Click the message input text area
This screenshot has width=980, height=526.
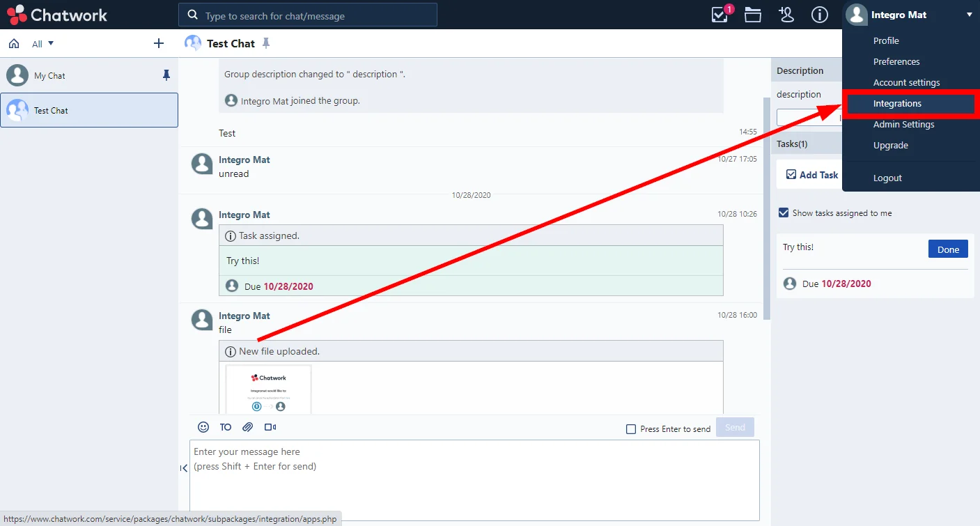pos(474,480)
